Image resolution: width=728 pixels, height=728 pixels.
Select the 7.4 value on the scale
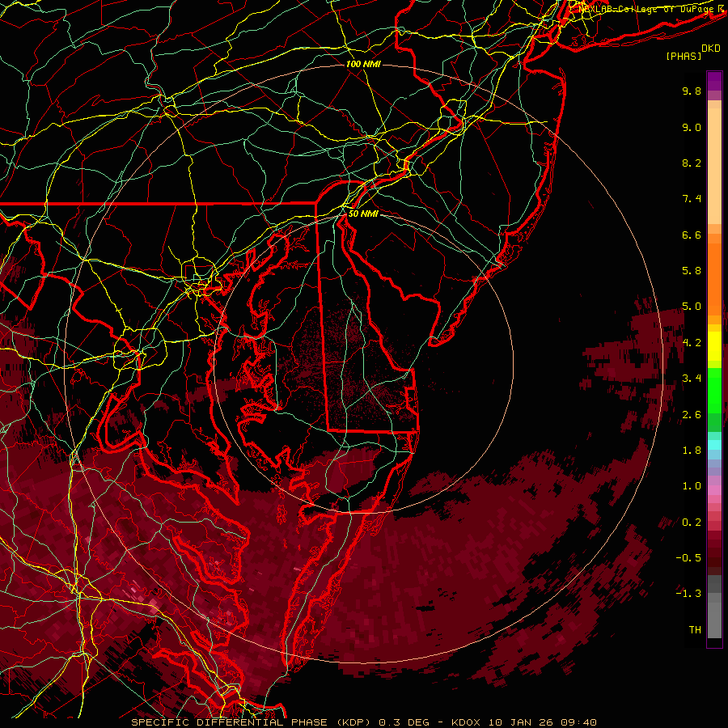(692, 199)
